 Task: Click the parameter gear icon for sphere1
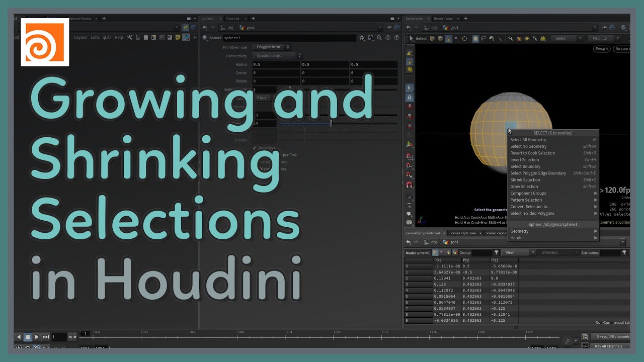[x=361, y=38]
